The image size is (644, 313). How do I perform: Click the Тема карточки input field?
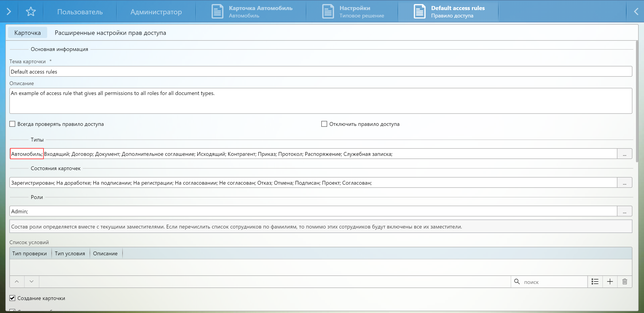coord(320,72)
